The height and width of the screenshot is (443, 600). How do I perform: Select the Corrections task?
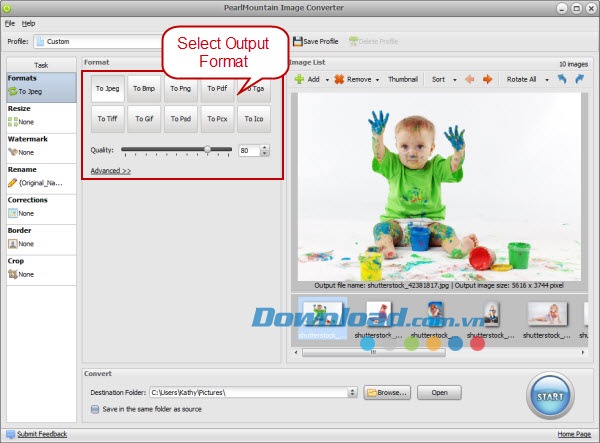click(41, 209)
